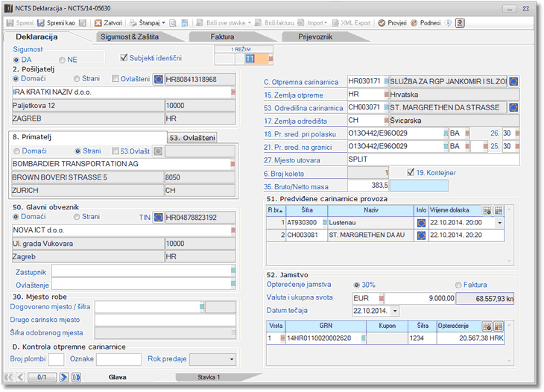Toggle Ovlašteni checkbox under Pošiljatelj
The width and height of the screenshot is (544, 392).
click(x=116, y=79)
